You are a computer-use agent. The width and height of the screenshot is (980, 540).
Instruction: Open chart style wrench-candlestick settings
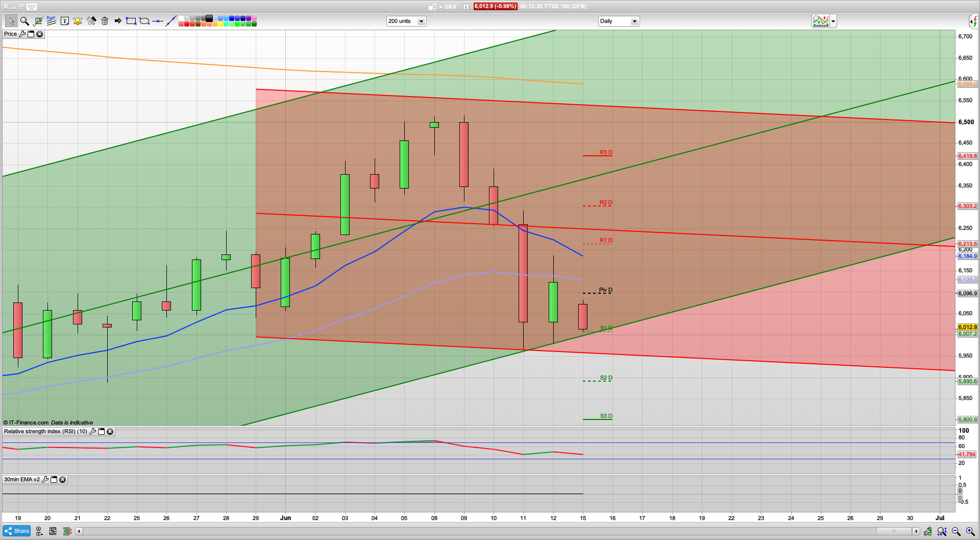(927, 531)
